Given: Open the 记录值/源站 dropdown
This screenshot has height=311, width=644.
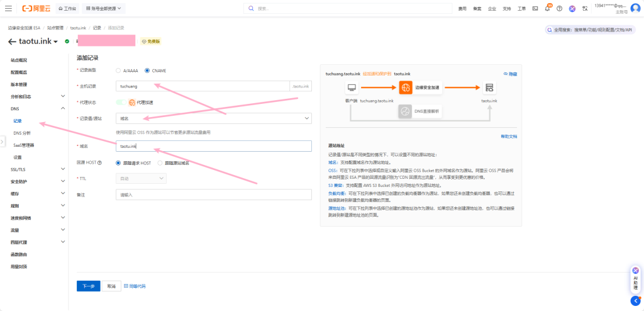Looking at the screenshot, I should pyautogui.click(x=214, y=118).
